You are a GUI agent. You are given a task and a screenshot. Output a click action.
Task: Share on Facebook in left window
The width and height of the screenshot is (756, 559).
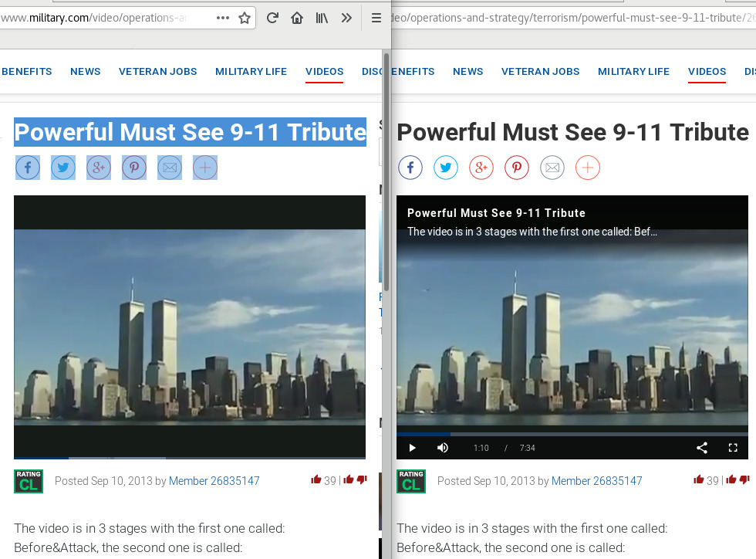(x=28, y=168)
